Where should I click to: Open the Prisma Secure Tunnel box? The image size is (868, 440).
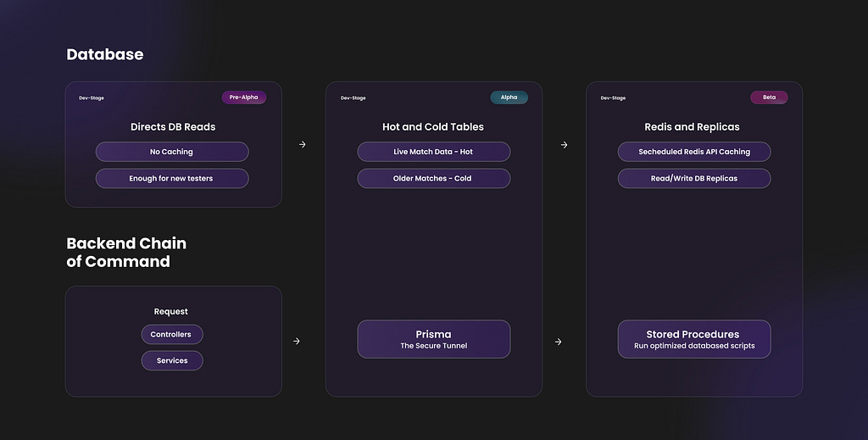coord(433,339)
